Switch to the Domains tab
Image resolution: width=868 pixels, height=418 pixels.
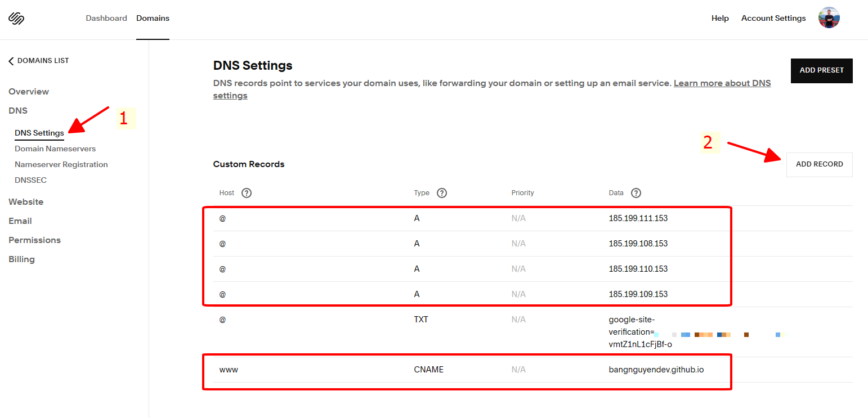point(153,19)
